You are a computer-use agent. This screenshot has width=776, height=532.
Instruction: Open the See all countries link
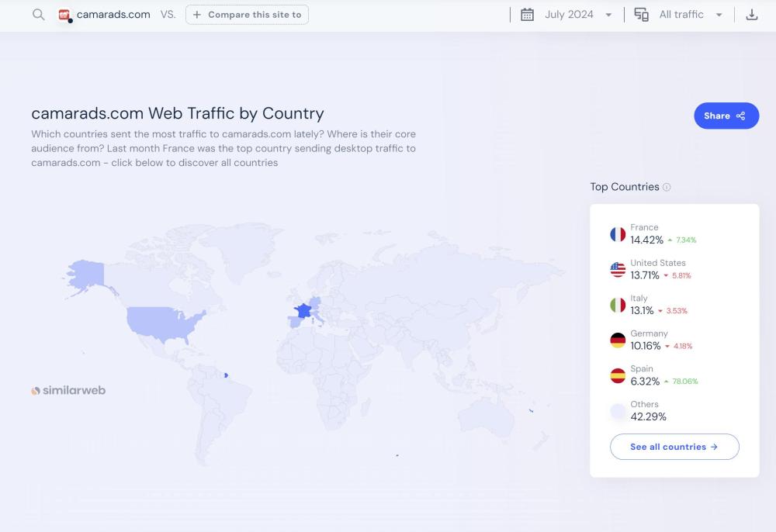point(674,447)
